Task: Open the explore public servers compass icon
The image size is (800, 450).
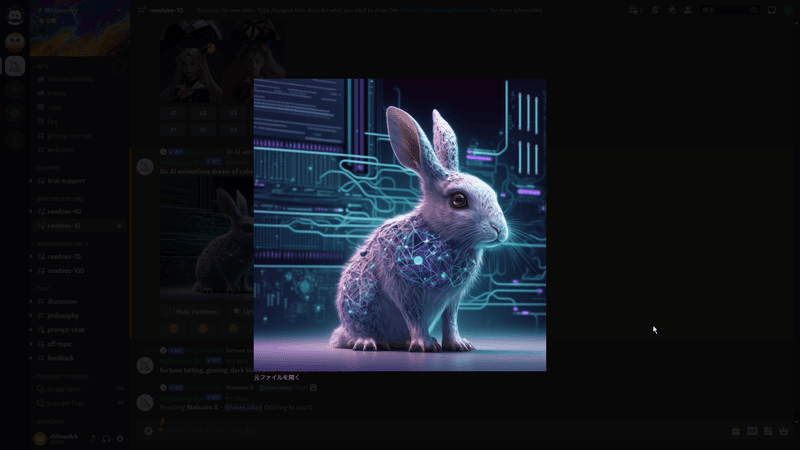Action: click(x=15, y=113)
